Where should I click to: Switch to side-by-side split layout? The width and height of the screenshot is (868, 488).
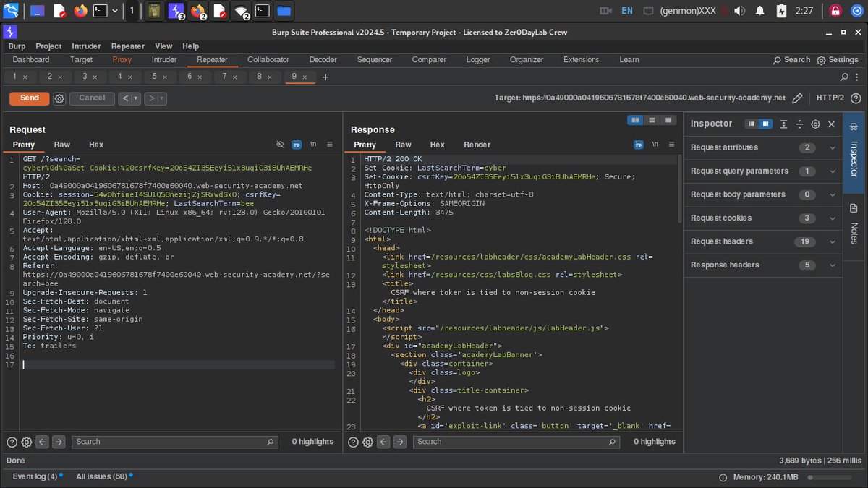636,120
